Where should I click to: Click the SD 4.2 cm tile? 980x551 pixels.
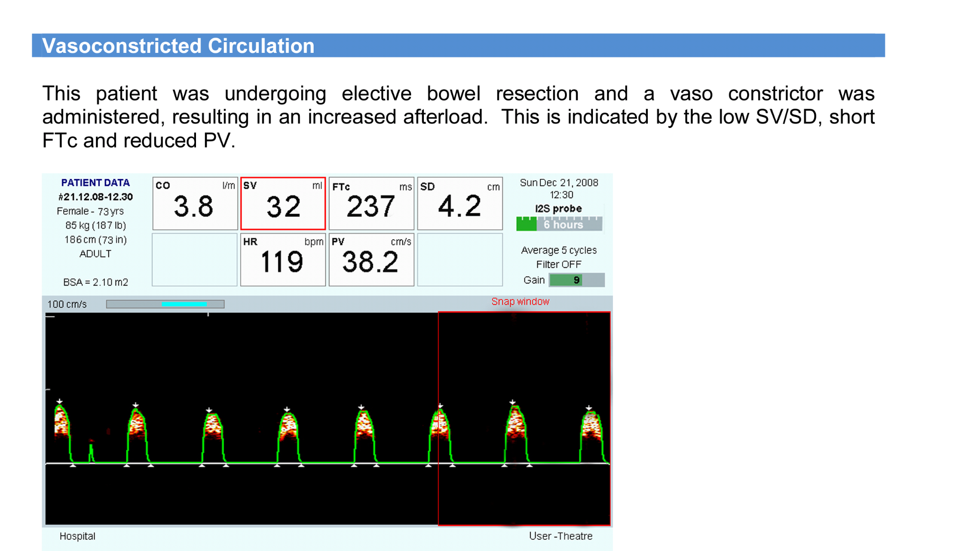[459, 203]
